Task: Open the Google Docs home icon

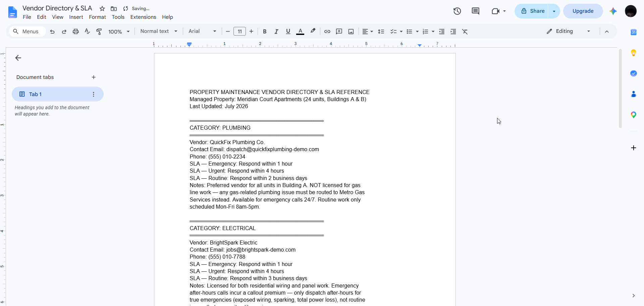Action: point(12,12)
